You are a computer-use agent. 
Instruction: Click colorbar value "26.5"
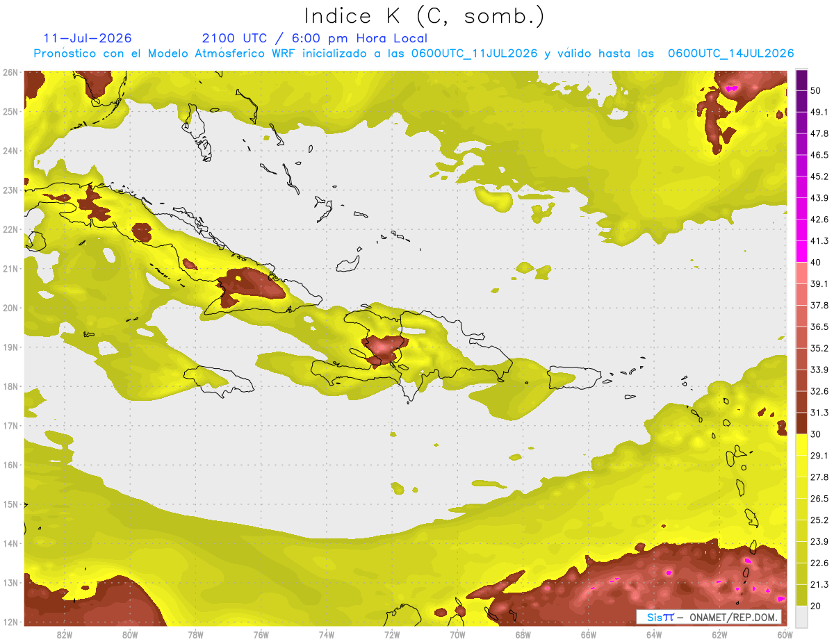819,498
